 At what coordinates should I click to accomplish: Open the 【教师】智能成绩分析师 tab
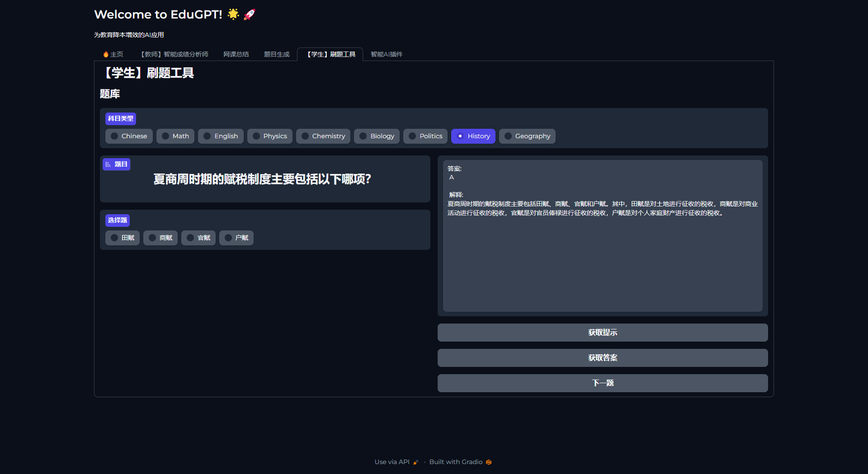[174, 54]
